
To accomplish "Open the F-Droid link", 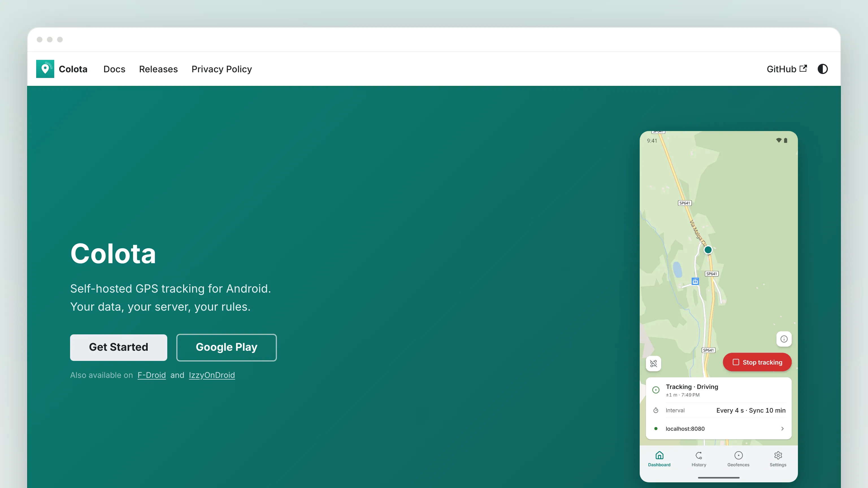I will (x=152, y=375).
